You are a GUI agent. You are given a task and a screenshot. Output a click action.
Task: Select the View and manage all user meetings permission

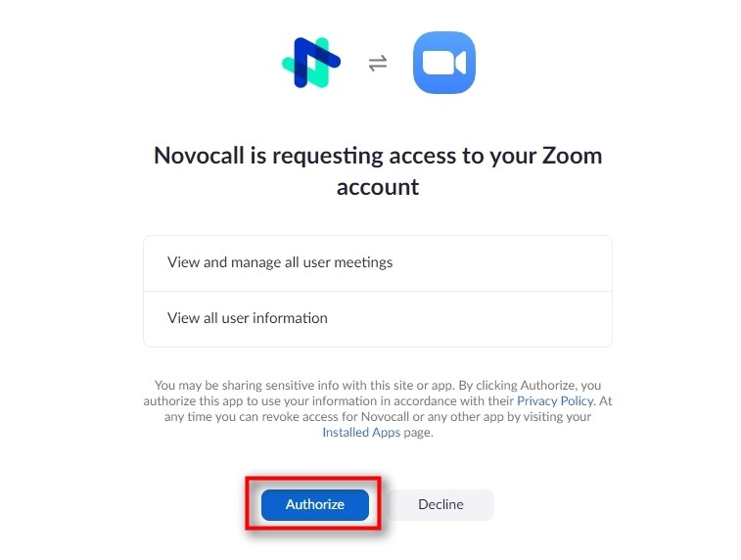pos(378,262)
